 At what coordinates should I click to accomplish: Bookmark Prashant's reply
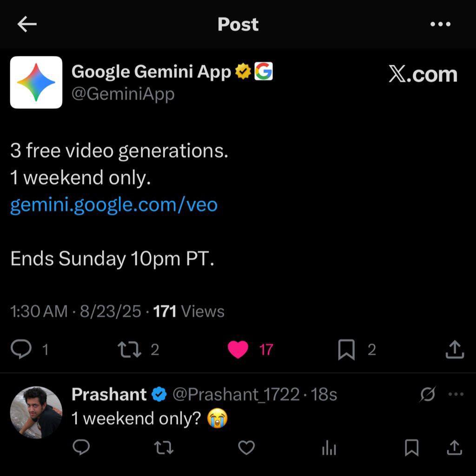pos(411,448)
